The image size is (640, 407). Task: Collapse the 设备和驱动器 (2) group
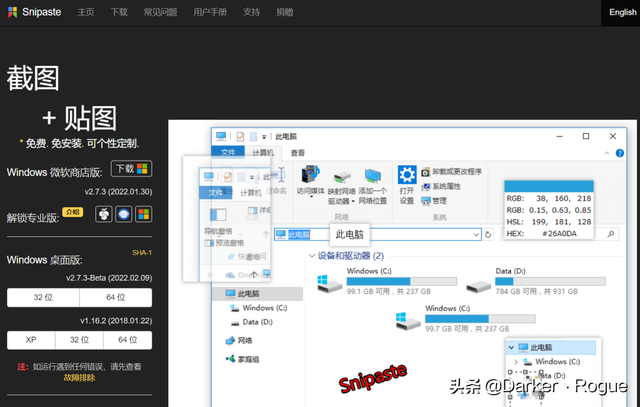point(312,256)
